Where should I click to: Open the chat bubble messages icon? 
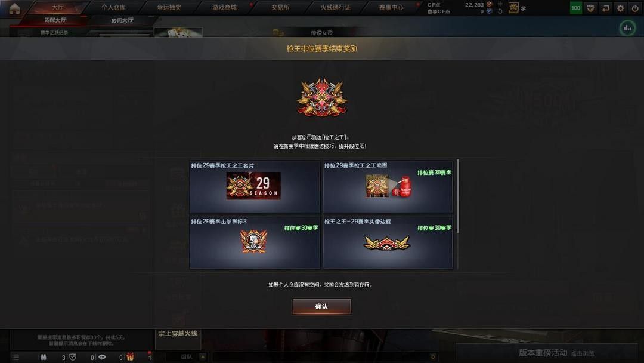point(103,357)
